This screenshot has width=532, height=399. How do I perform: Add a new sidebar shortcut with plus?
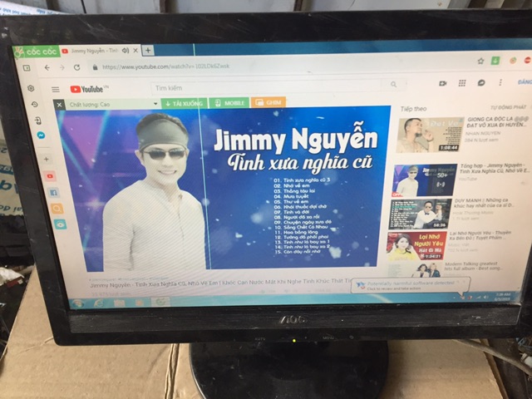pyautogui.click(x=46, y=158)
